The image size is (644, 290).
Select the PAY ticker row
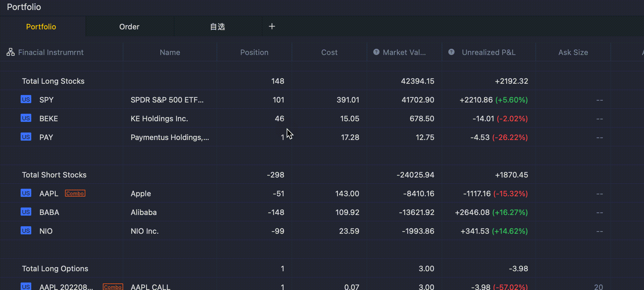click(x=46, y=137)
